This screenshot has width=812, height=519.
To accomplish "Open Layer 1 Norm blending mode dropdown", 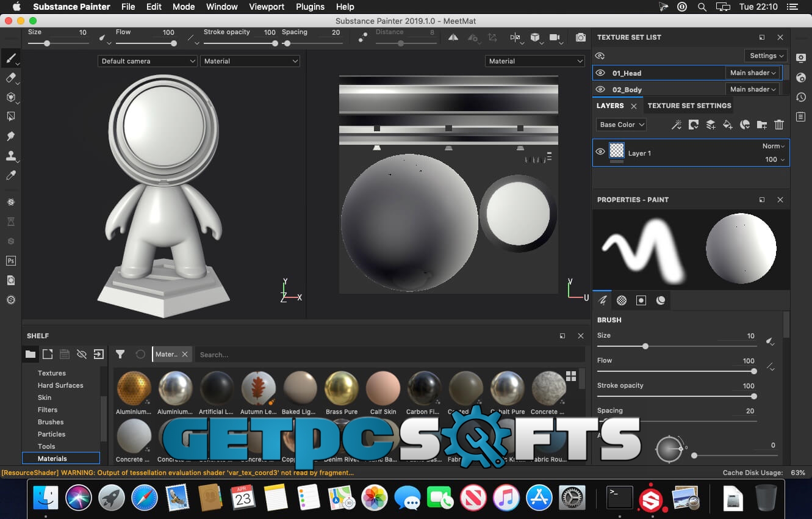I will click(774, 146).
